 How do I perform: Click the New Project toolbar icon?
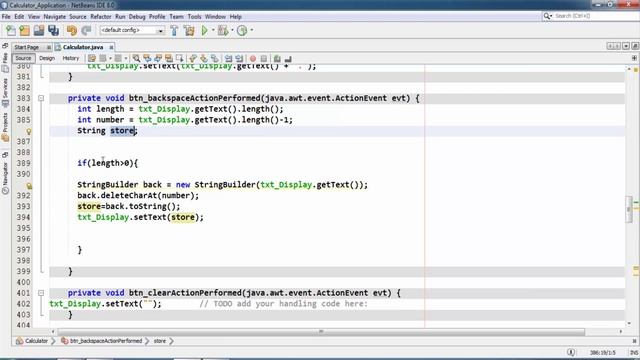pos(24,31)
